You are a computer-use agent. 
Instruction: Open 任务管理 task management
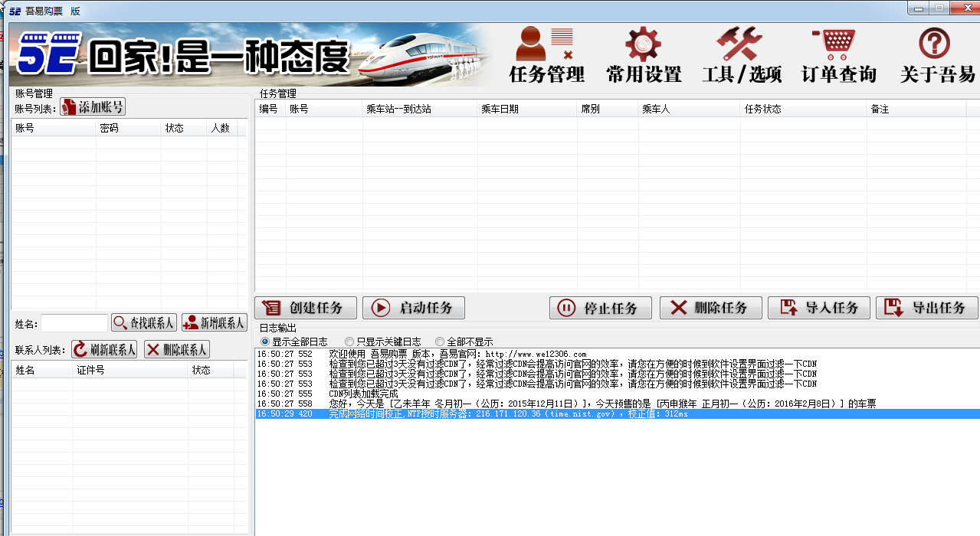coord(546,54)
